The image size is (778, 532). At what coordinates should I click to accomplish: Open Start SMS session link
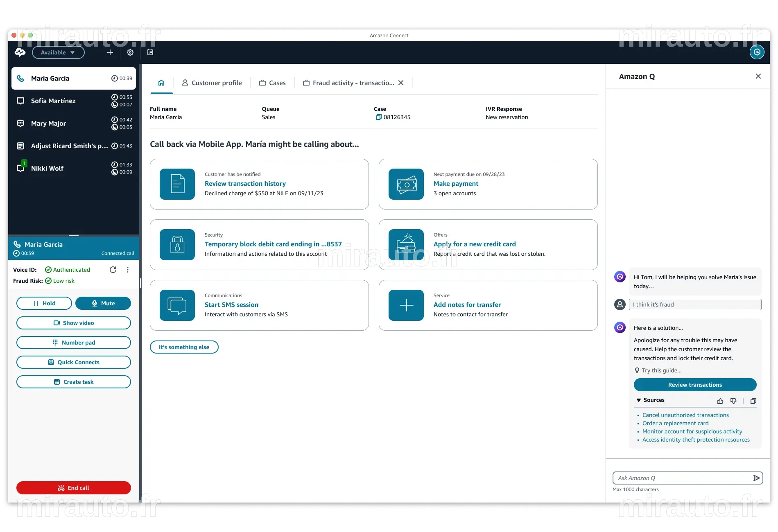(231, 305)
